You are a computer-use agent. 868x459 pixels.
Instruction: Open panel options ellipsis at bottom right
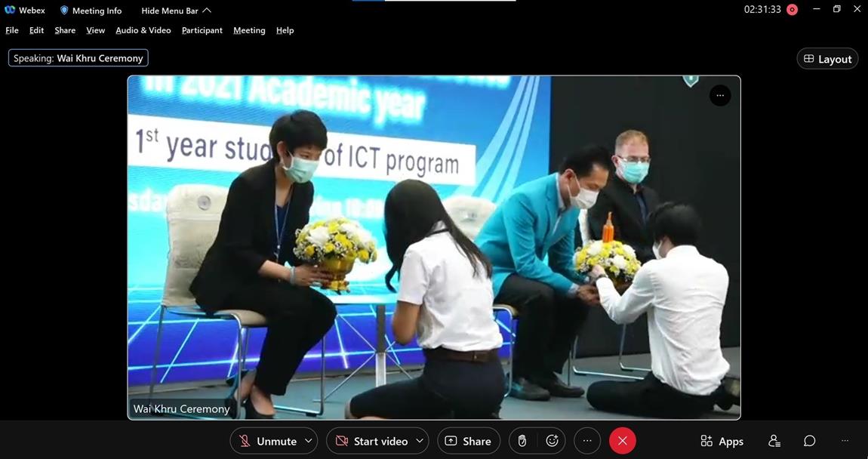(845, 441)
